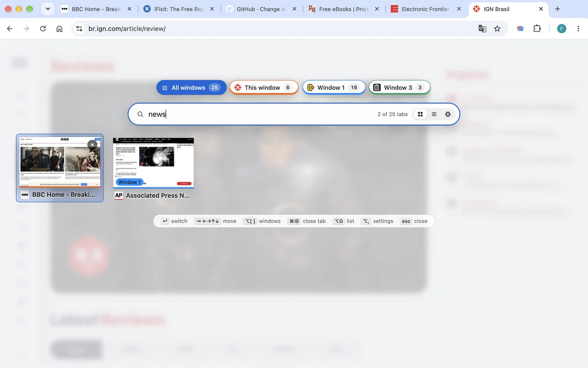
Task: Open the Associated Press tab thumbnail
Action: tap(153, 168)
